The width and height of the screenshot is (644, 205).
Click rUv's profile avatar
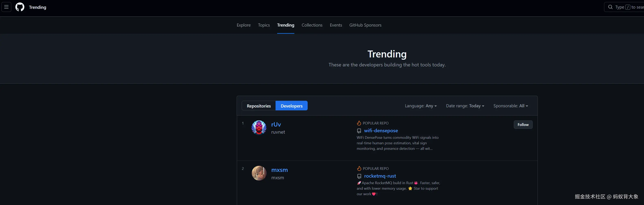pyautogui.click(x=259, y=128)
